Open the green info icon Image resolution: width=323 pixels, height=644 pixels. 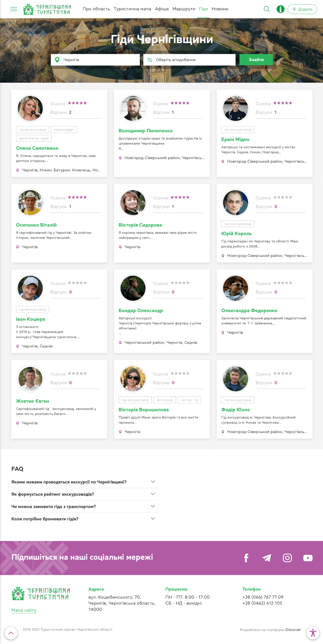[x=280, y=9]
